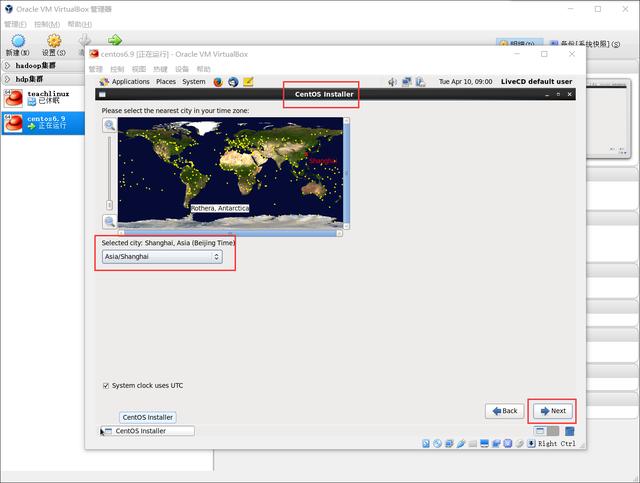Click CentOS Installer taskbar window button
The width and height of the screenshot is (640, 483).
(149, 431)
